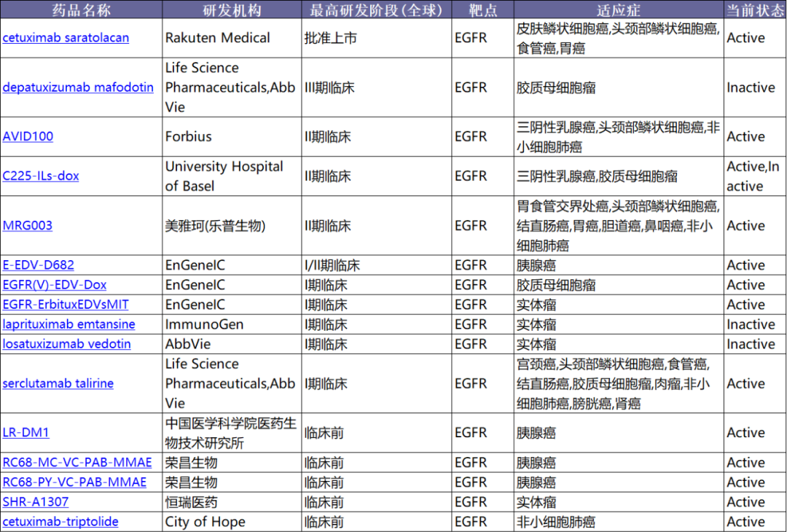Open the depatuxizumab mafodotin link
This screenshot has height=532, width=787.
coord(78,87)
